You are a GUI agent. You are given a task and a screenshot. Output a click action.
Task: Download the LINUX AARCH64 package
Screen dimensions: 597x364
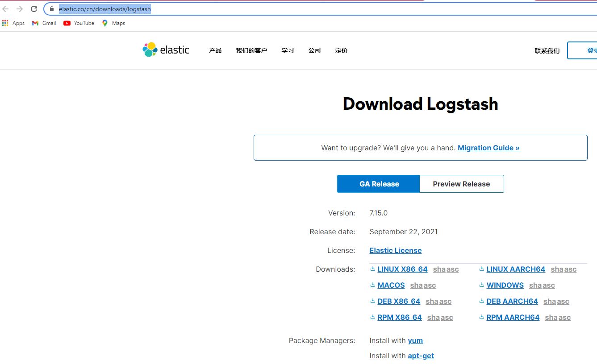(x=516, y=269)
